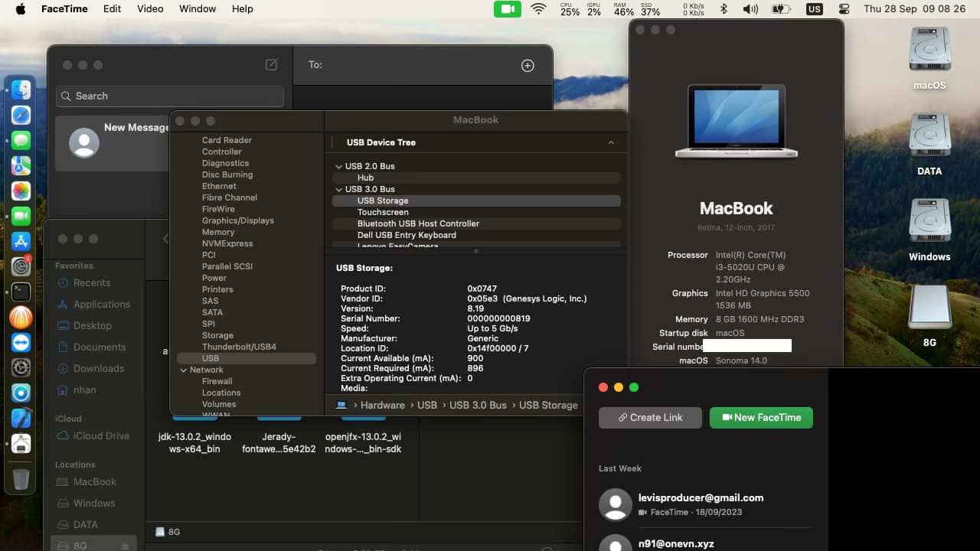This screenshot has height=551, width=980.
Task: Select the DATA drive desktop icon
Action: pyautogui.click(x=929, y=144)
